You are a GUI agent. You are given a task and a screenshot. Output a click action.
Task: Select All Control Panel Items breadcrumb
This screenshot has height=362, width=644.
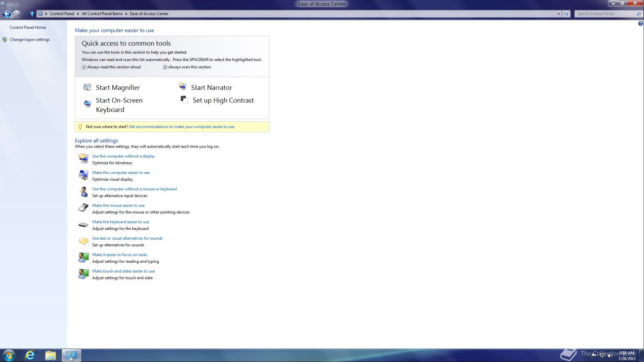pos(102,14)
